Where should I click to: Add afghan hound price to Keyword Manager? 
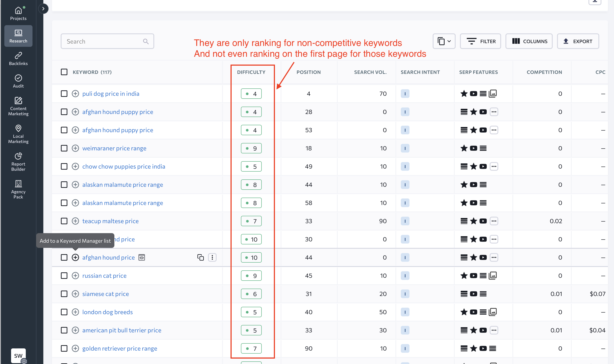tap(75, 258)
